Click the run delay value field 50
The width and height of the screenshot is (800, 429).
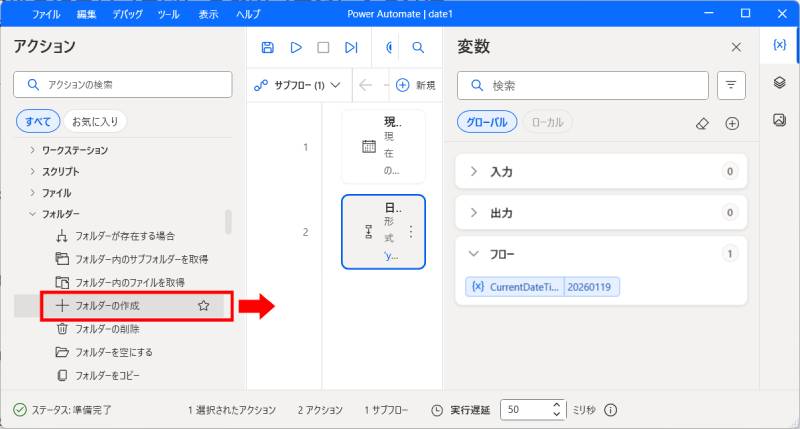pyautogui.click(x=528, y=410)
